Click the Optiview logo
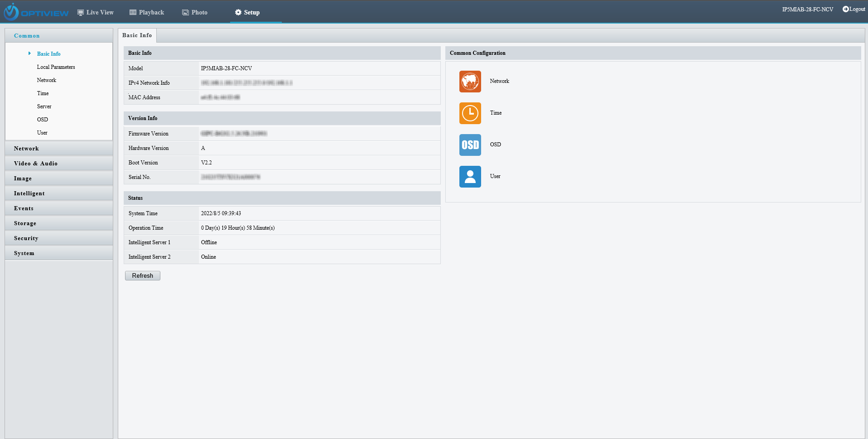Viewport: 868px width, 439px height. (x=36, y=12)
